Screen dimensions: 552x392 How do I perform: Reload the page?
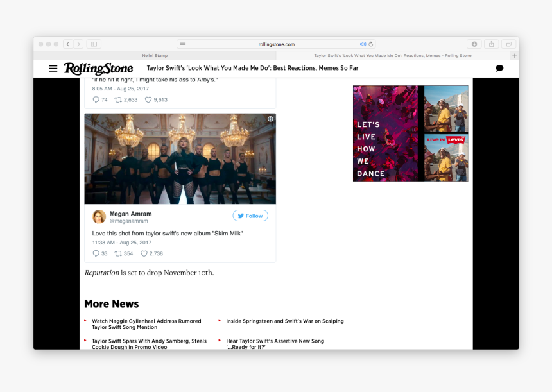(x=371, y=44)
